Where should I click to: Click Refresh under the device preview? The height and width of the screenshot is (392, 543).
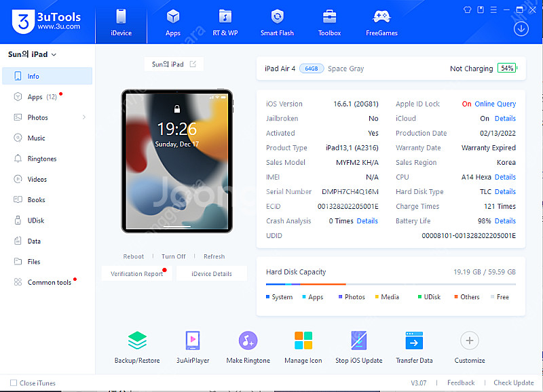214,256
